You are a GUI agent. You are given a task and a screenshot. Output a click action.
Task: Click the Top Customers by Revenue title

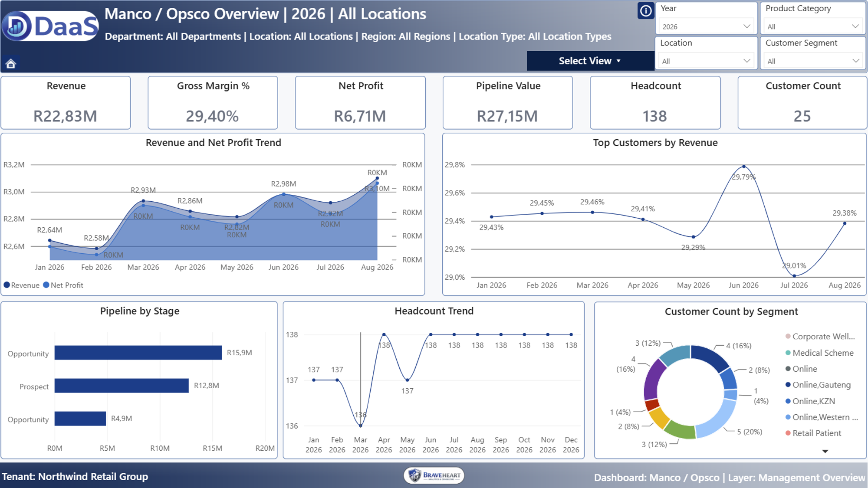655,143
